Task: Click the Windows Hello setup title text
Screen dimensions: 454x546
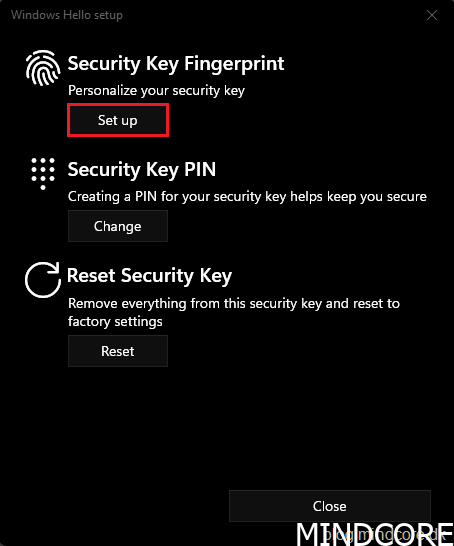Action: [x=67, y=15]
